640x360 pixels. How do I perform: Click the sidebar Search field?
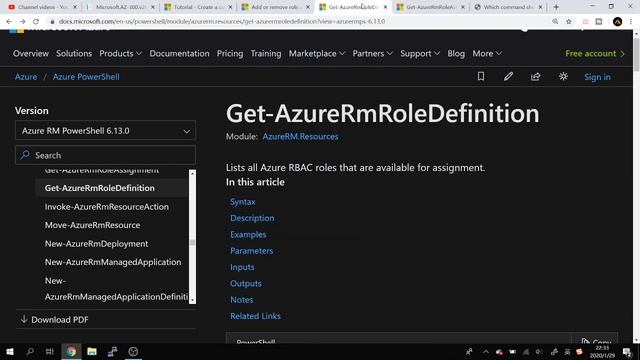pyautogui.click(x=105, y=155)
